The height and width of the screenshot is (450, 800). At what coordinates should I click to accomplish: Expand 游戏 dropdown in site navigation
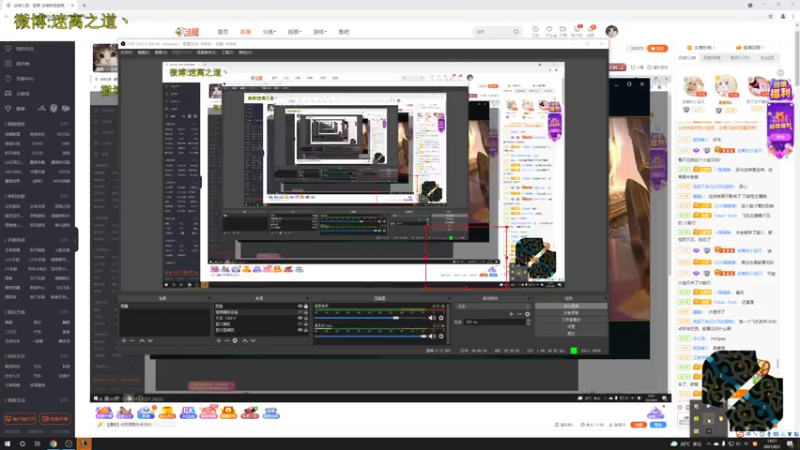319,32
